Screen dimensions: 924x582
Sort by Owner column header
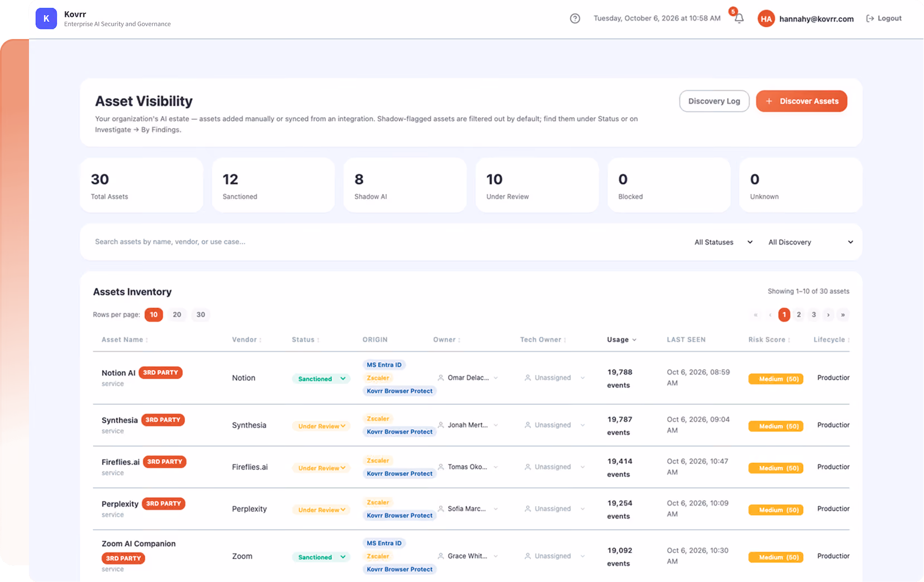[447, 339]
